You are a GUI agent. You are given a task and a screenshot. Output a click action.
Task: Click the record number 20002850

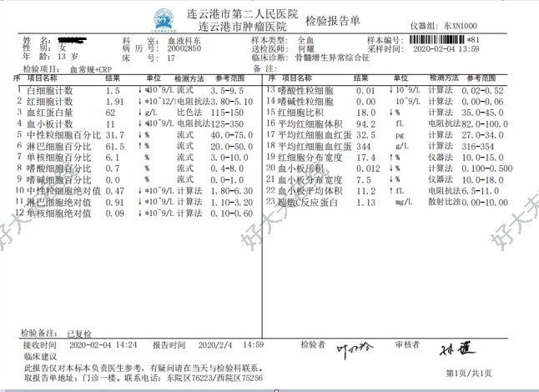pos(184,48)
